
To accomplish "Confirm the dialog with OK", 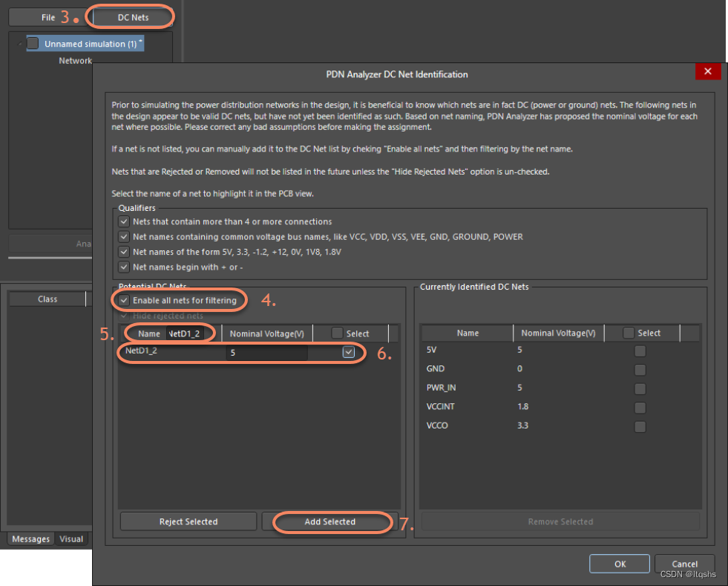I will [x=620, y=564].
